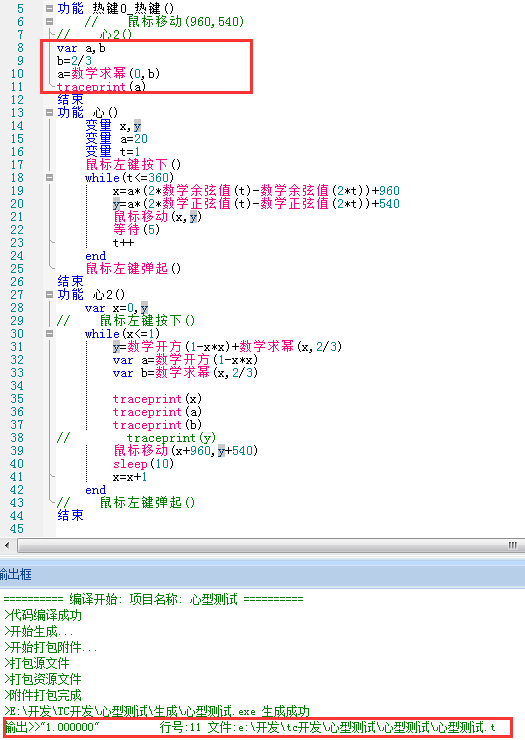
Task: Place cursor on the sleep(10) statement
Action: (144, 463)
